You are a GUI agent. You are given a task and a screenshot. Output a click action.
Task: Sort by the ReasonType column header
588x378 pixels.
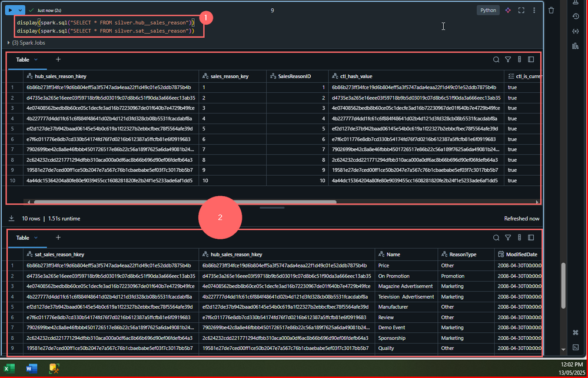click(463, 255)
